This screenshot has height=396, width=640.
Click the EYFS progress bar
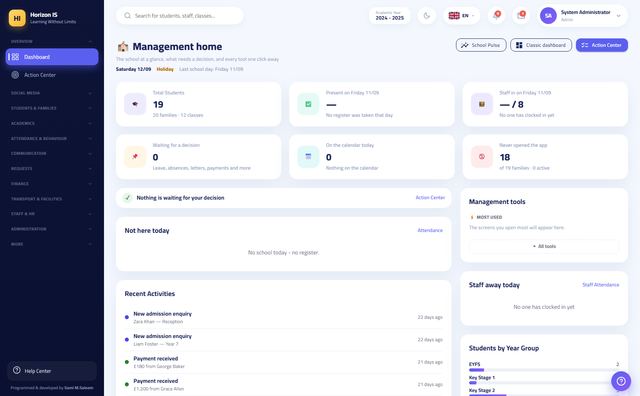(544, 370)
